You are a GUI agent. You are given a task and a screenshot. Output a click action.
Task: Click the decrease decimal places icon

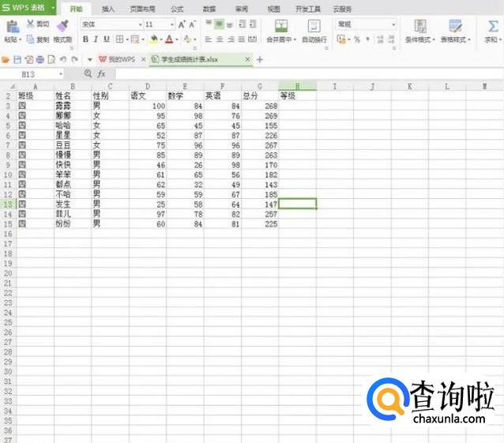(391, 39)
